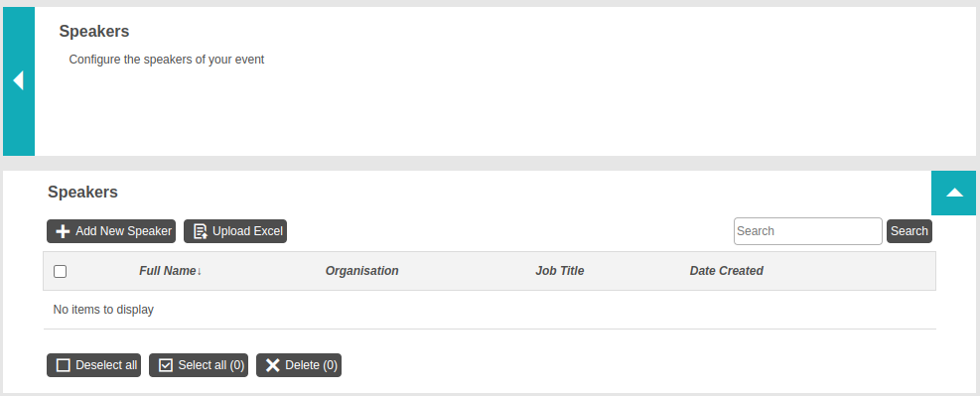The height and width of the screenshot is (396, 980).
Task: Sort by Job Title column header
Action: click(559, 271)
